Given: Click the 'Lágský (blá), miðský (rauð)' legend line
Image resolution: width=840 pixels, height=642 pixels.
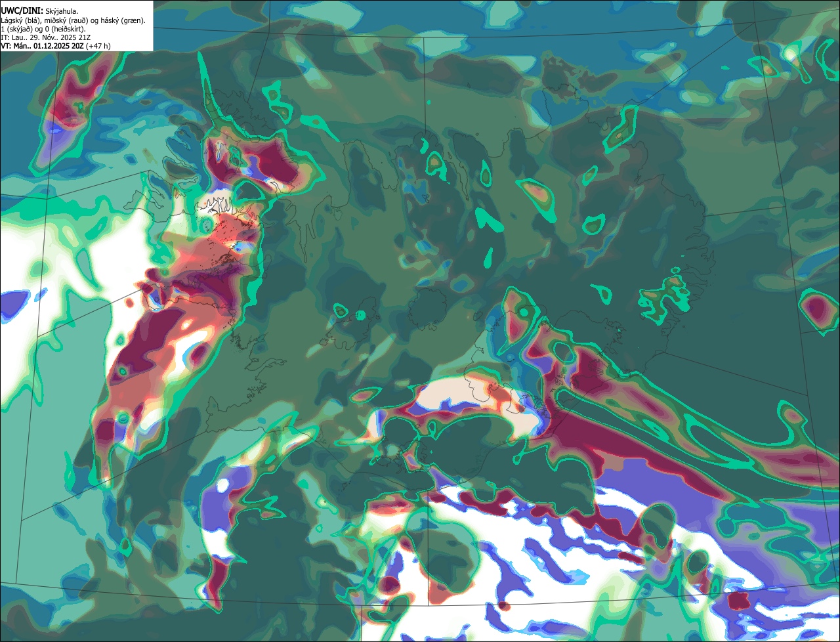Looking at the screenshot, I should click(73, 20).
